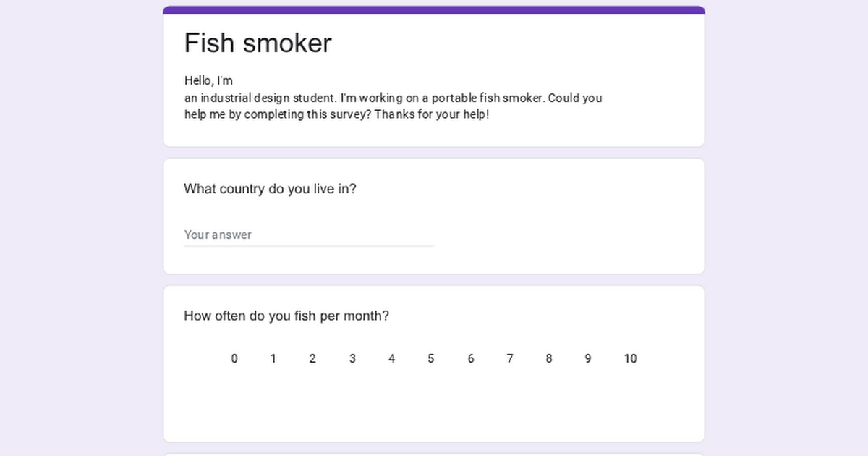This screenshot has width=868, height=456.
Task: Click the 'Thanks for your help!' sentence
Action: [x=432, y=114]
